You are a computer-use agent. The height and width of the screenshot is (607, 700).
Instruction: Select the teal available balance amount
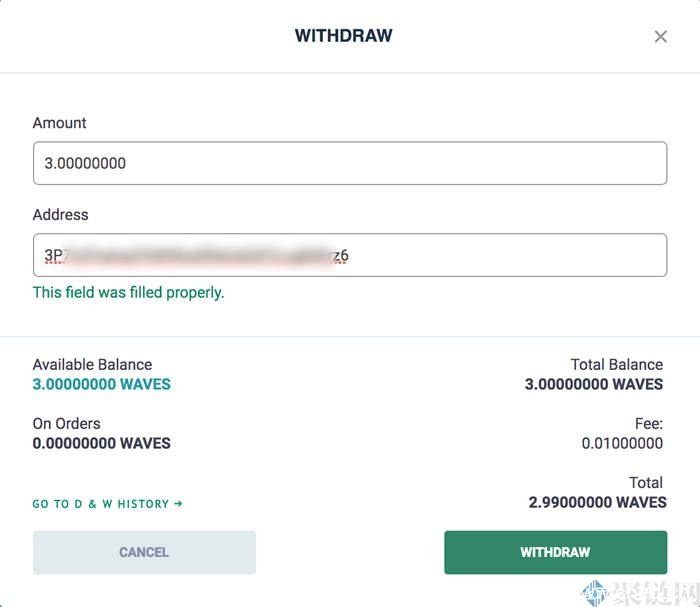tap(101, 384)
